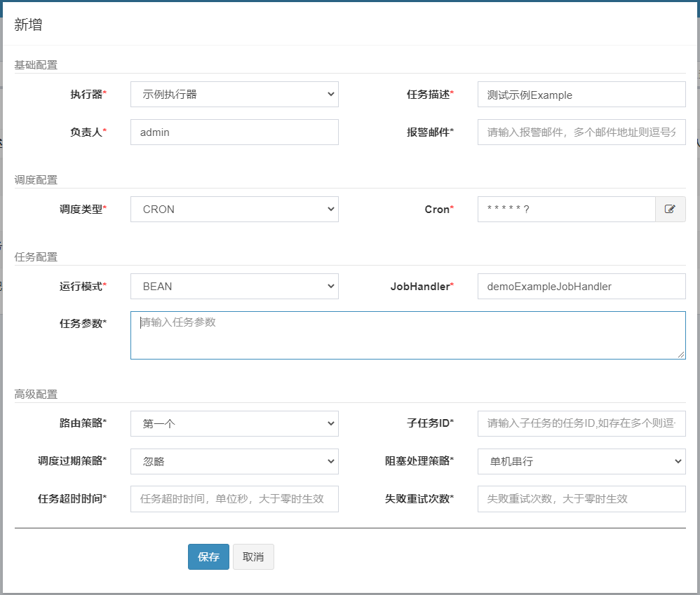Viewport: 700px width, 595px height.
Task: Focus the JobHandler input field
Action: click(581, 286)
